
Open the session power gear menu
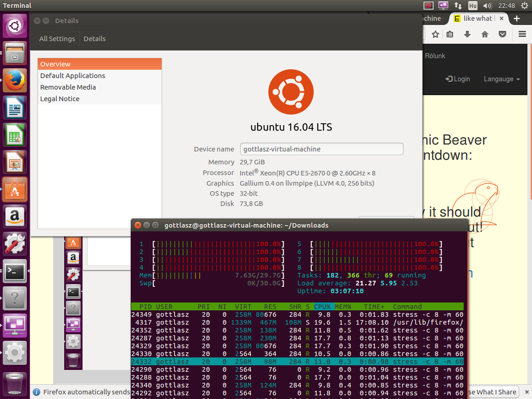pyautogui.click(x=525, y=6)
